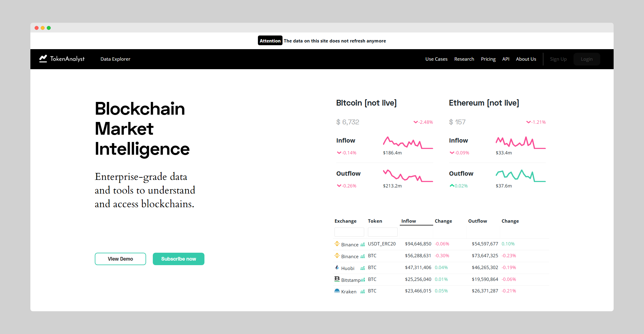The image size is (644, 334).
Task: Click the View Demo button
Action: point(120,259)
